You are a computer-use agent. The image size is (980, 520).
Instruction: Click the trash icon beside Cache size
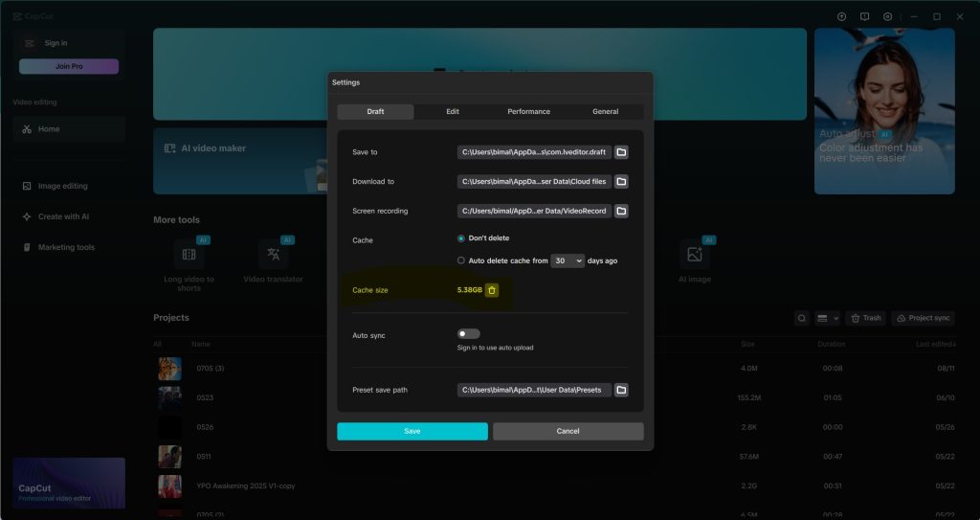(492, 290)
